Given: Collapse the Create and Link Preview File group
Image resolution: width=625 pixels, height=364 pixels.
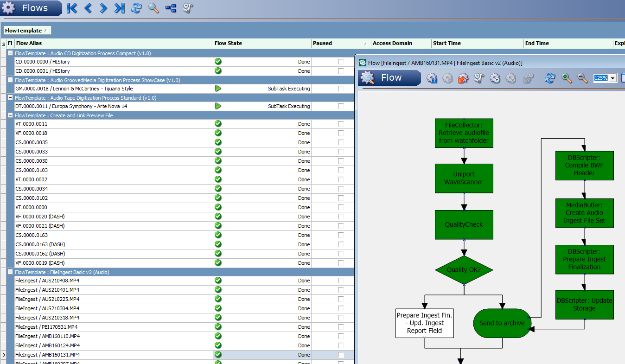Looking at the screenshot, I should pos(10,115).
